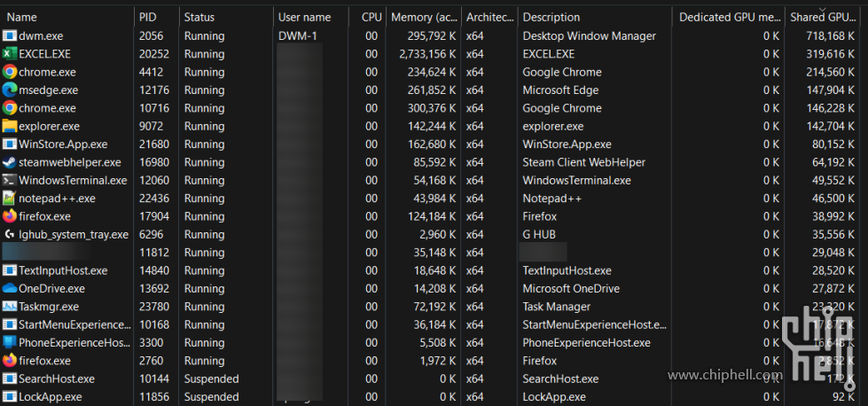Click the LockApp.exe process icon
868x406 pixels.
coord(10,396)
